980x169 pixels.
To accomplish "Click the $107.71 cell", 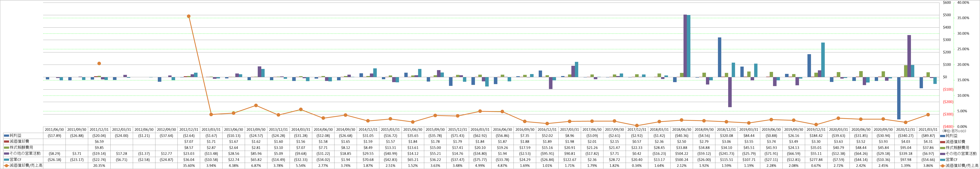I will tap(749, 160).
